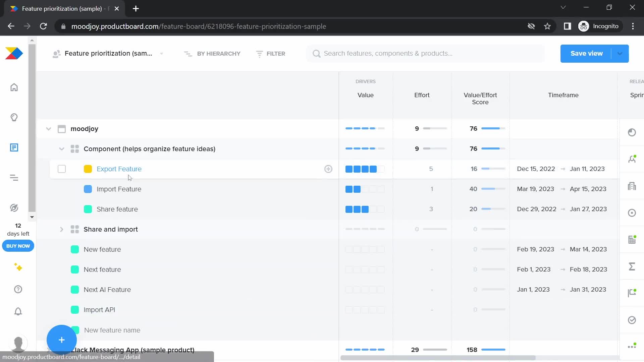Image resolution: width=644 pixels, height=362 pixels.
Task: Click the Share and import component icon
Action: pyautogui.click(x=75, y=229)
